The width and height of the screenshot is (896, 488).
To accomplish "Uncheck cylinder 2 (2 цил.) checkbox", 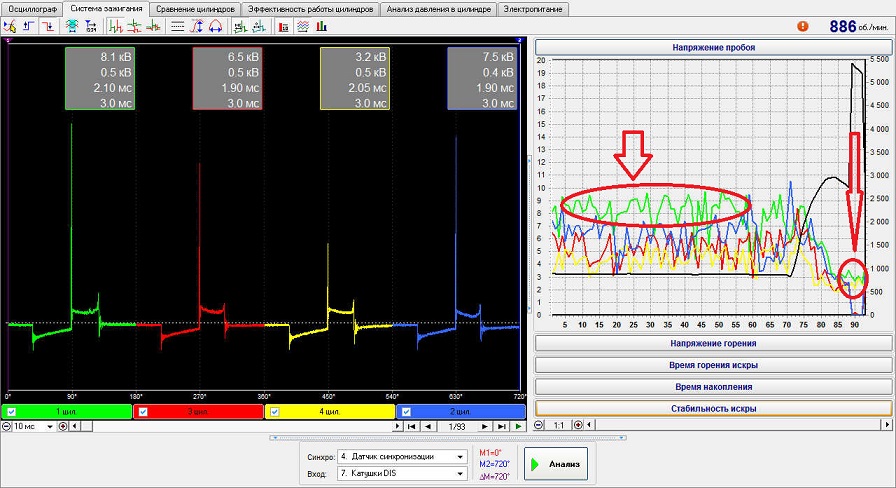I will 406,411.
